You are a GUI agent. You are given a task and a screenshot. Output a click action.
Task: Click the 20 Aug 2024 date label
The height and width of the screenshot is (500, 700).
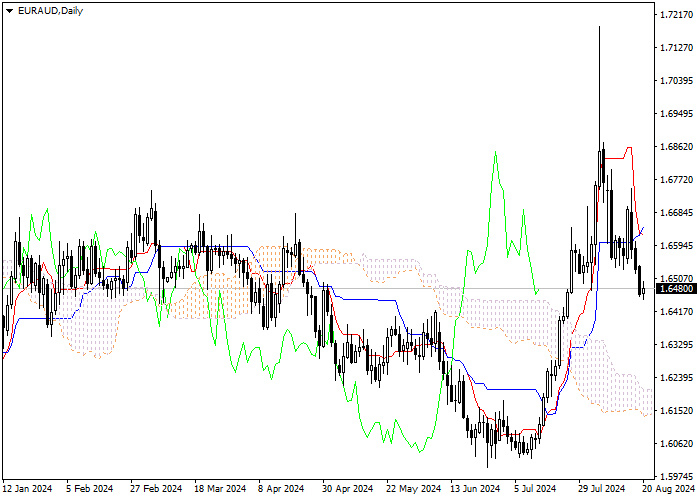(x=668, y=489)
